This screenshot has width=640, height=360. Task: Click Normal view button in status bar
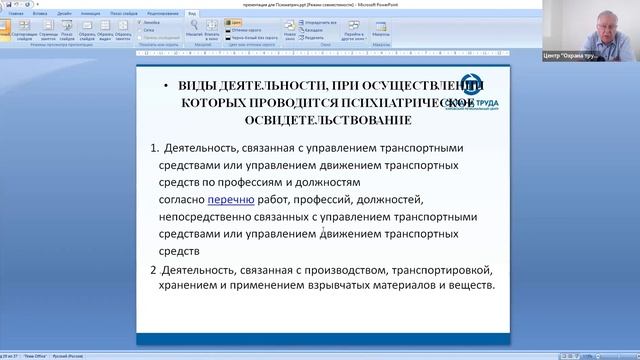pyautogui.click(x=564, y=356)
